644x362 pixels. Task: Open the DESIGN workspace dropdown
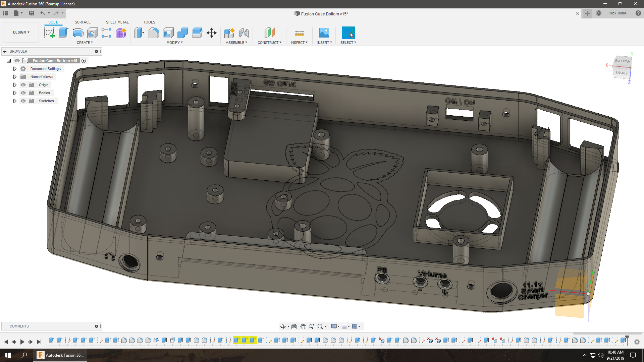click(x=21, y=32)
